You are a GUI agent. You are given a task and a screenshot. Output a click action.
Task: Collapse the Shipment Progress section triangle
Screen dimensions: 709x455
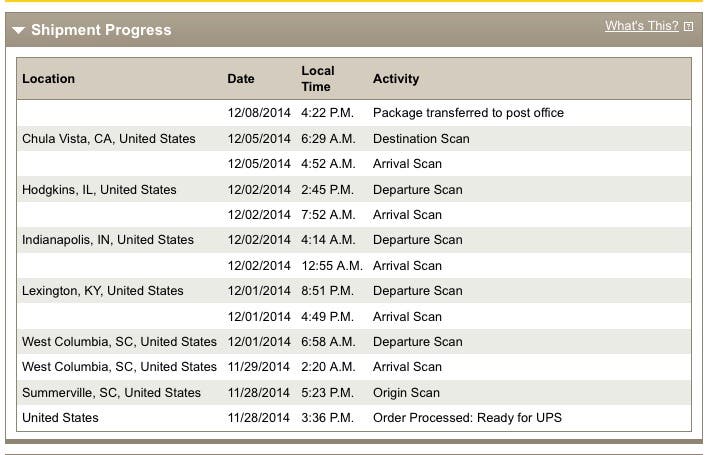tap(19, 31)
